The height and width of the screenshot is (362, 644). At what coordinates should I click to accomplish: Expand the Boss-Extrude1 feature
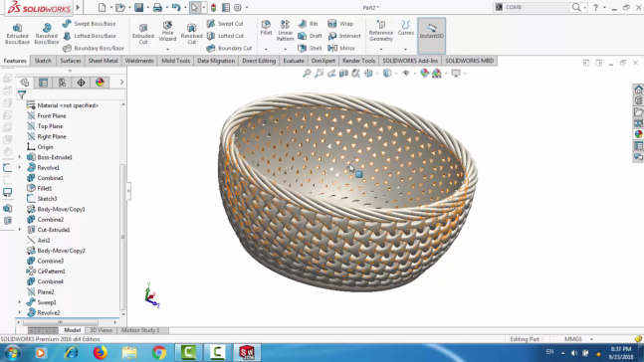click(x=20, y=157)
